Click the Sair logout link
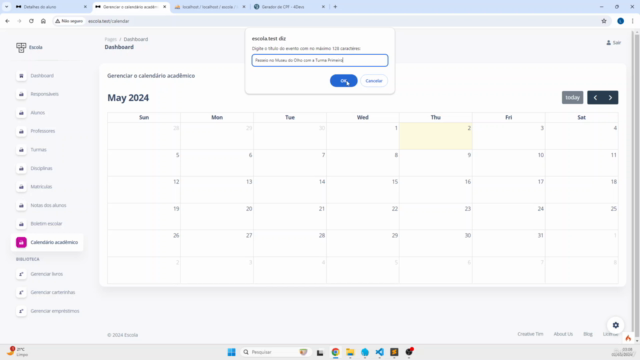Image resolution: width=640 pixels, height=360 pixels. click(613, 42)
